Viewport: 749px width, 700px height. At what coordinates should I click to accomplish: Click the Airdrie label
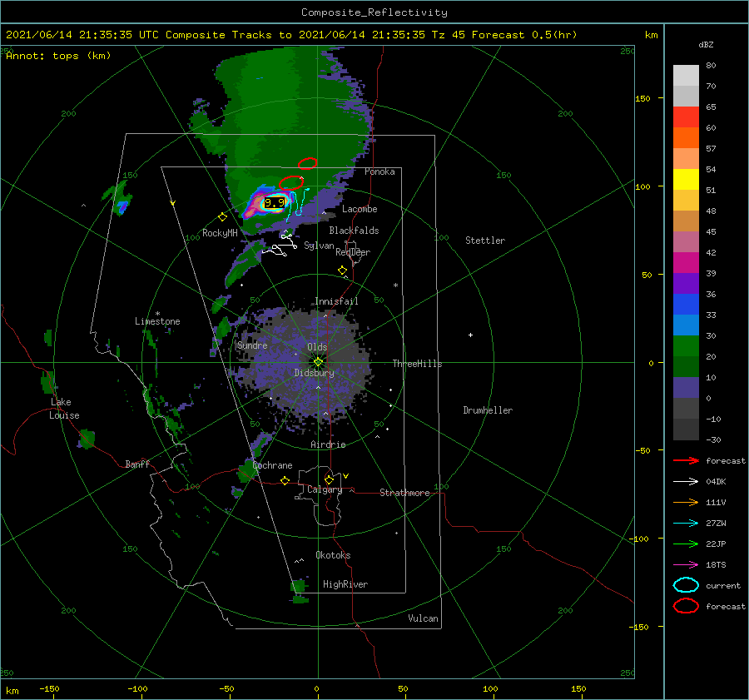click(x=328, y=444)
